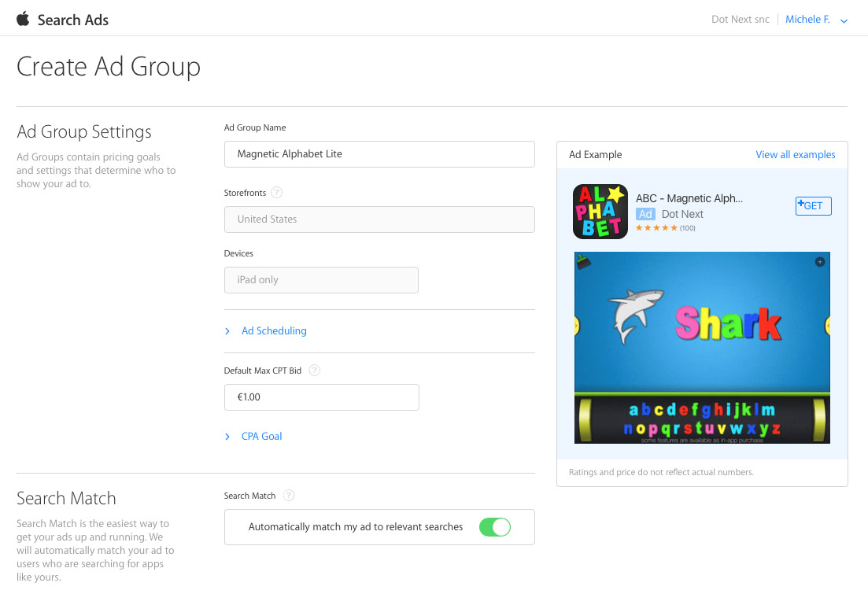
Task: Click 'Automatically match my ad' label text
Action: pyautogui.click(x=356, y=527)
